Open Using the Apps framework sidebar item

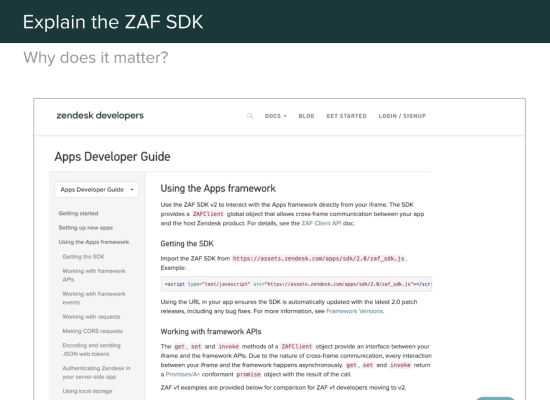click(x=94, y=242)
